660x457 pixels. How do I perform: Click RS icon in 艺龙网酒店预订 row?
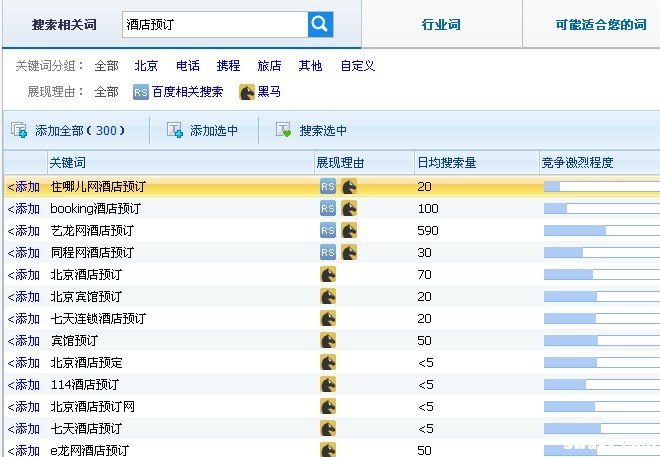point(328,231)
